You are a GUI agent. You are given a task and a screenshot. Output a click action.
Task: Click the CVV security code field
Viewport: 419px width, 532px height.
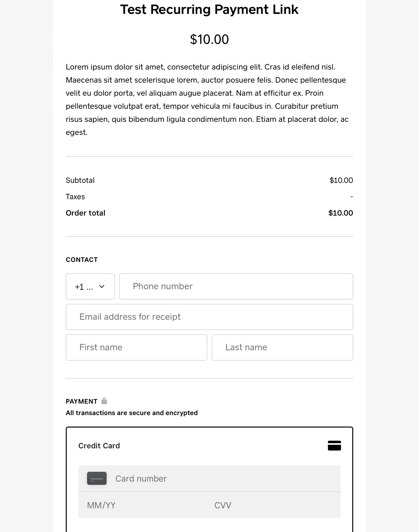[273, 505]
